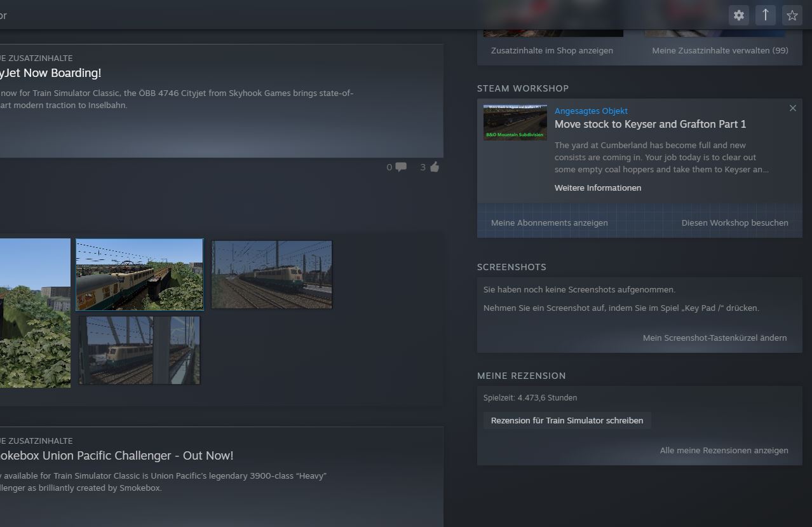Click the ÖBB 4746 Cityjet news description
The image size is (812, 527).
[177, 99]
